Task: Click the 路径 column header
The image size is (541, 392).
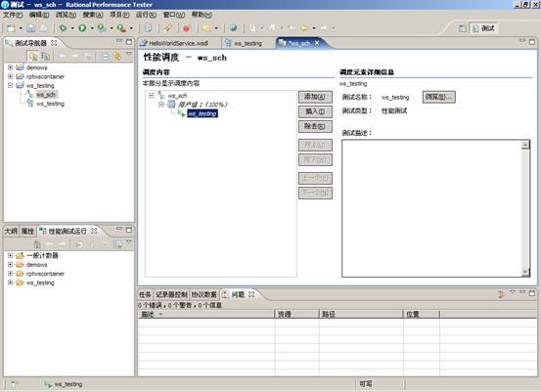Action: [361, 314]
